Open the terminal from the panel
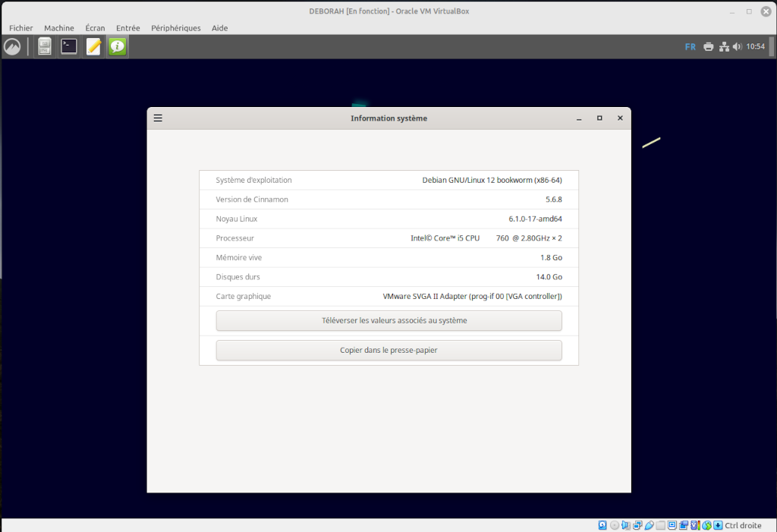Screen dimensions: 777x532 coord(69,47)
